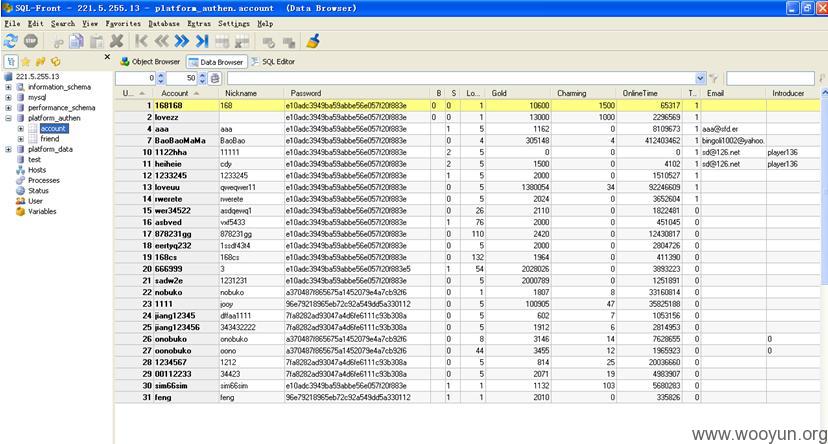Viewport: 828px width, 444px height.
Task: Open the Settings menu
Action: click(234, 24)
